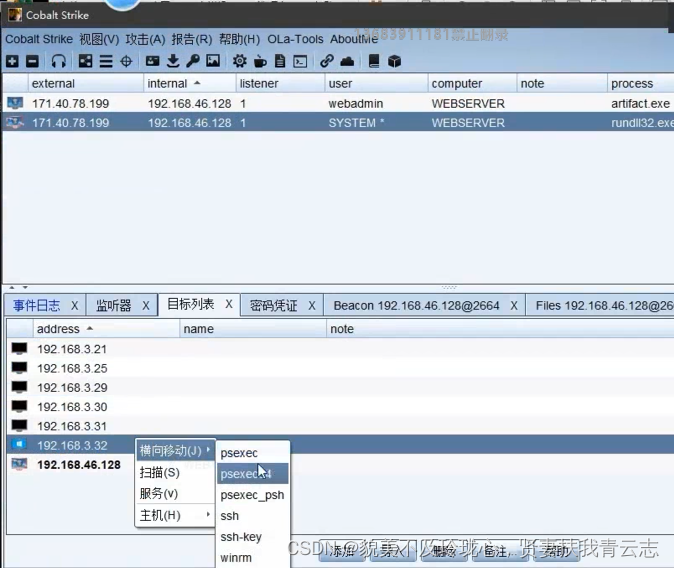Open the OLa-Tools menu
The width and height of the screenshot is (674, 568).
point(295,39)
